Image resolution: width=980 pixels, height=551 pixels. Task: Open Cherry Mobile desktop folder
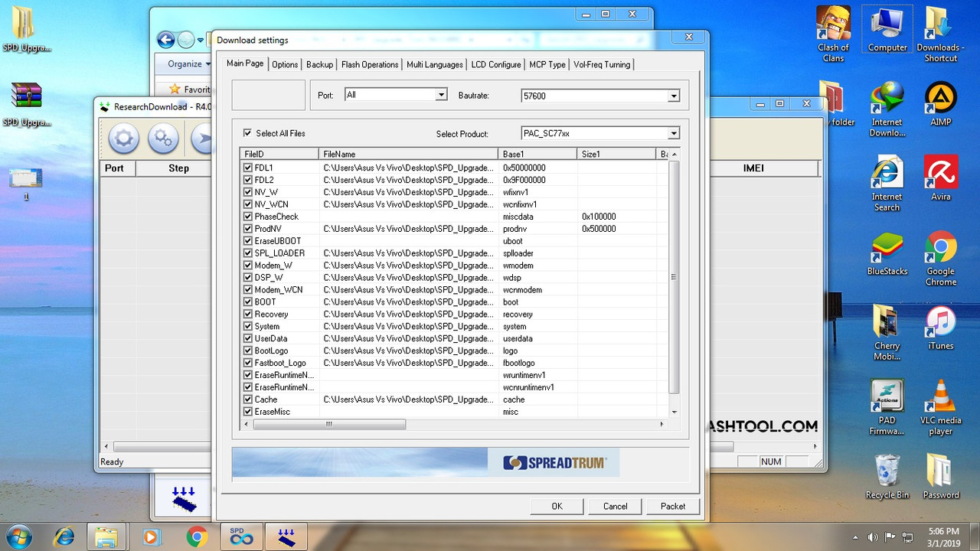[x=887, y=333]
